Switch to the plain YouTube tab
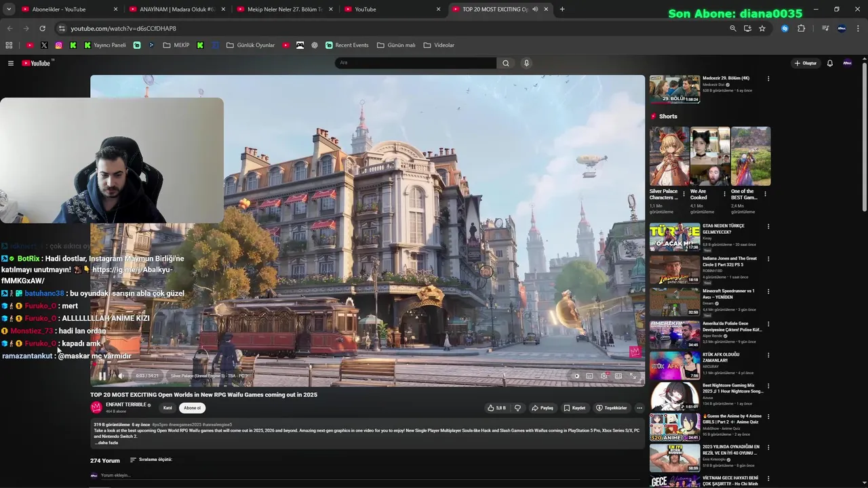868x488 pixels. 392,9
